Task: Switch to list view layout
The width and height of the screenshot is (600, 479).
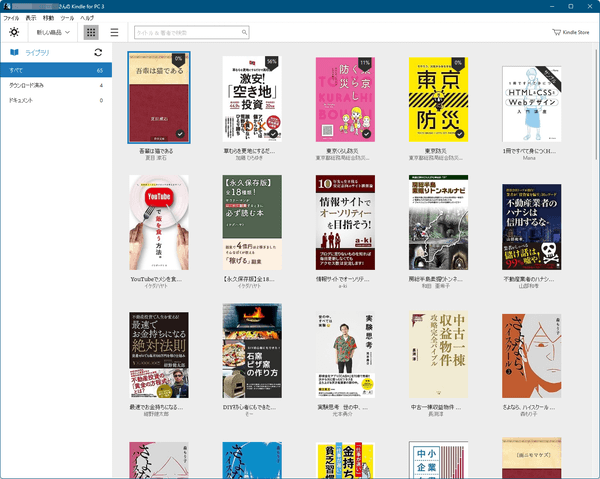Action: (114, 32)
